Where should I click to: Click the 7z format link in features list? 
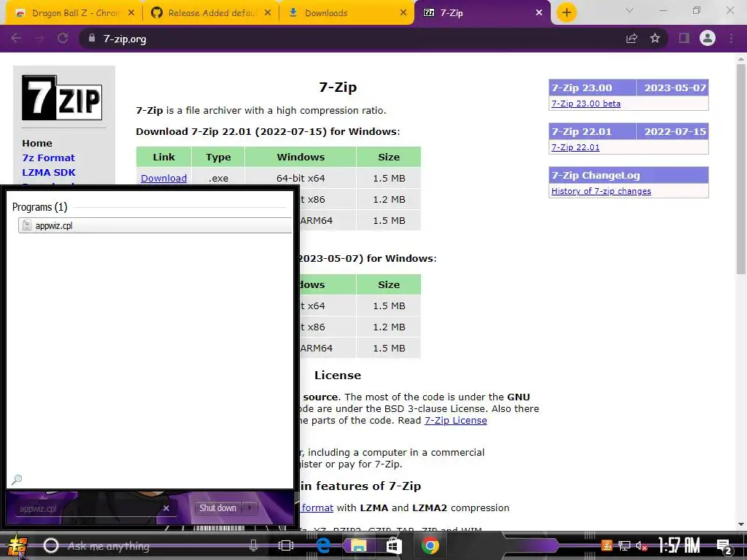(x=317, y=507)
